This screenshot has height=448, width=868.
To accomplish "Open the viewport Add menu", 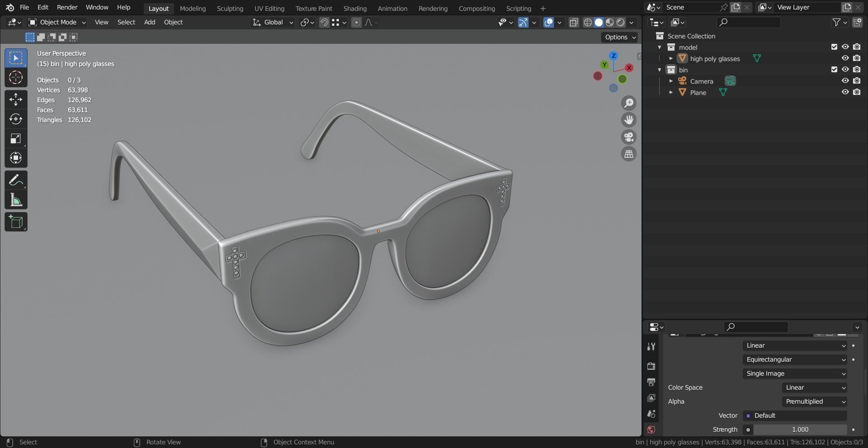I will [150, 22].
